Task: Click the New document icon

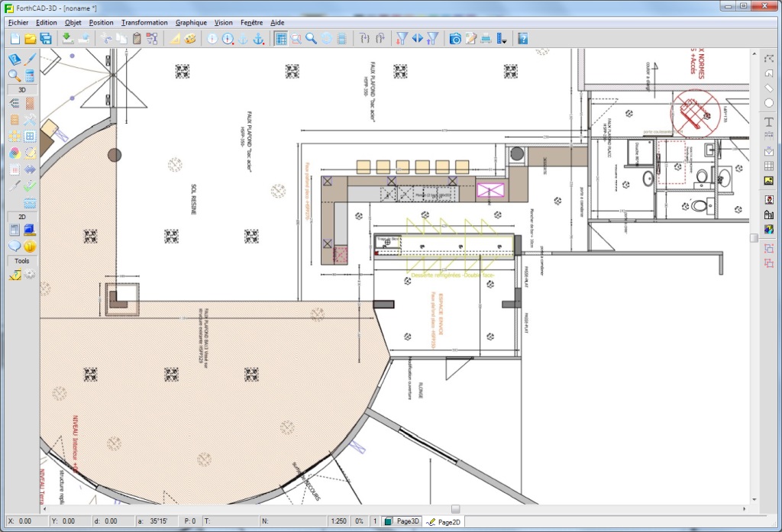Action: pos(15,38)
